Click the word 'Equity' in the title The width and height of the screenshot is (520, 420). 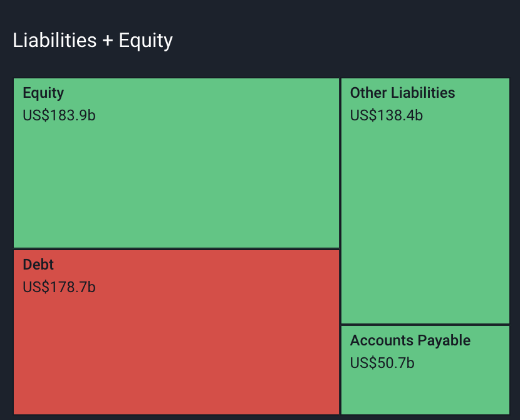coord(145,41)
